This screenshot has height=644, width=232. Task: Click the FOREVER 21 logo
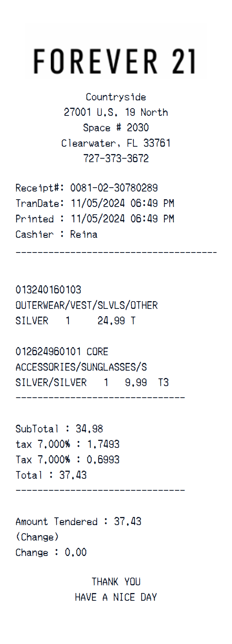[115, 61]
